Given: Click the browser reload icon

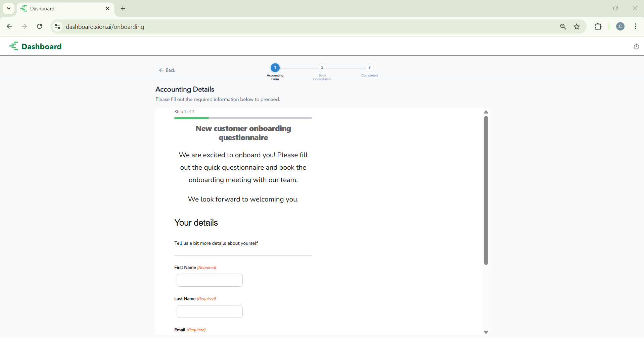Looking at the screenshot, I should coord(40,26).
